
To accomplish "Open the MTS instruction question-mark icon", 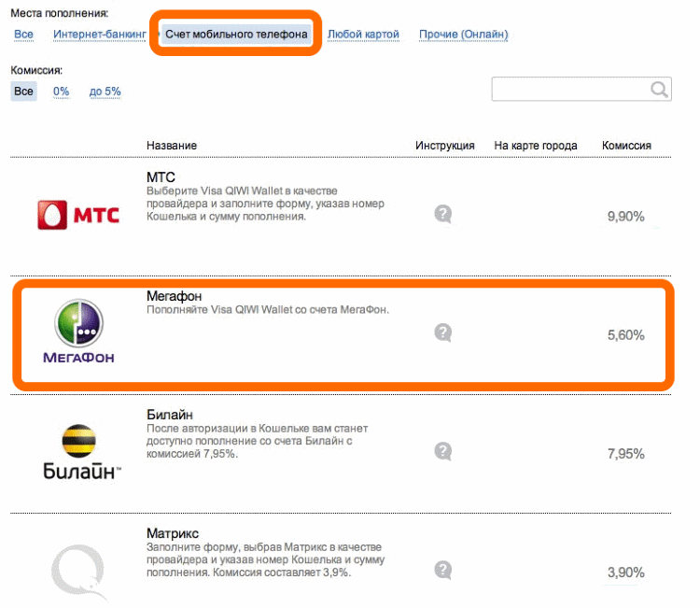I will [442, 215].
